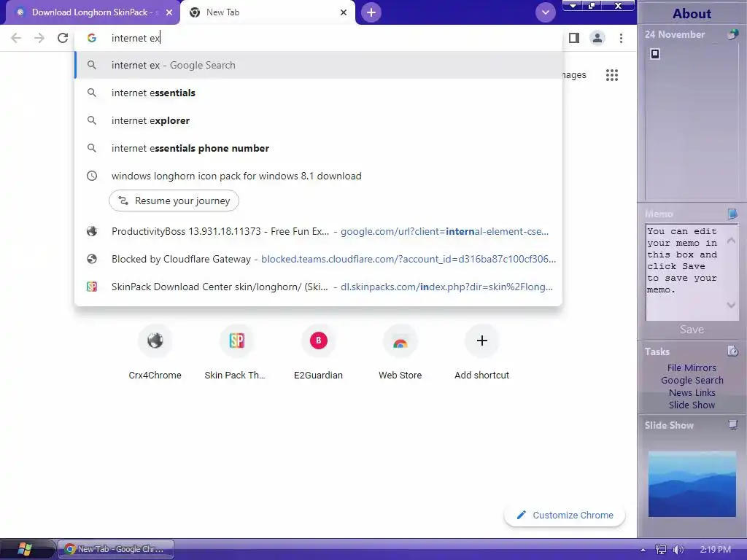Click the small square icon under the date
This screenshot has width=747, height=560.
tap(655, 54)
